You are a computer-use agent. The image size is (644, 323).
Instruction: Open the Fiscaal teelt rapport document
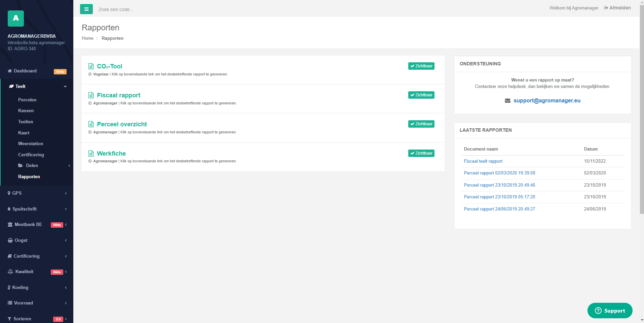click(483, 161)
